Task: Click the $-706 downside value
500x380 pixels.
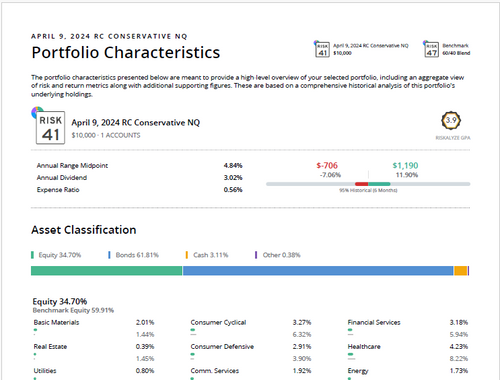Action: tap(327, 165)
